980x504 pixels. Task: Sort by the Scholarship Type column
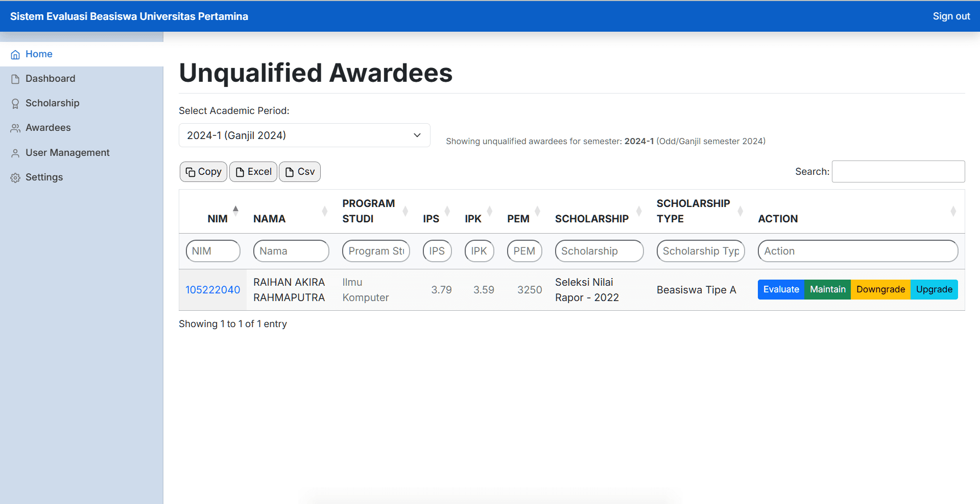point(692,211)
